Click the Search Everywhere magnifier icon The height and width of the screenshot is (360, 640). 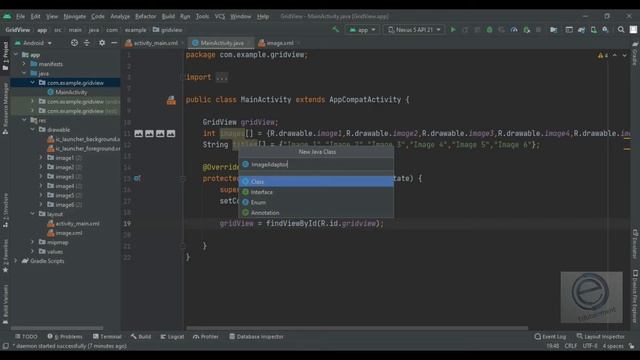click(621, 30)
